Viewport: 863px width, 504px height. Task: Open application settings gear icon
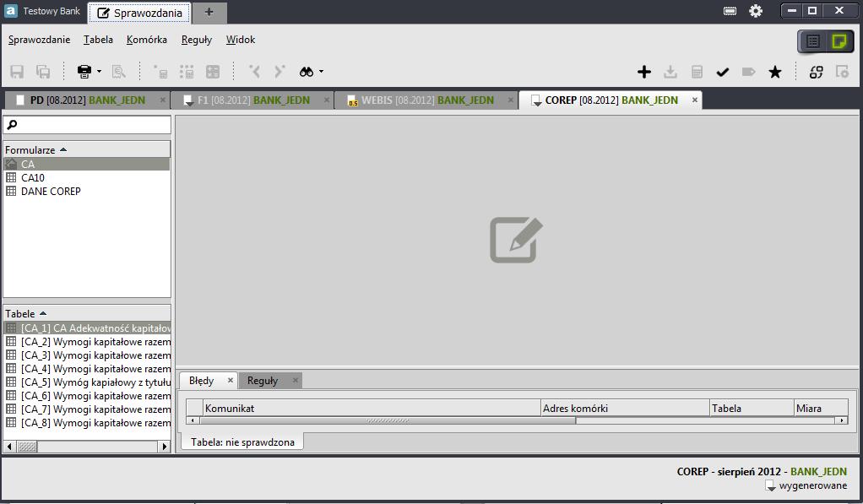756,11
